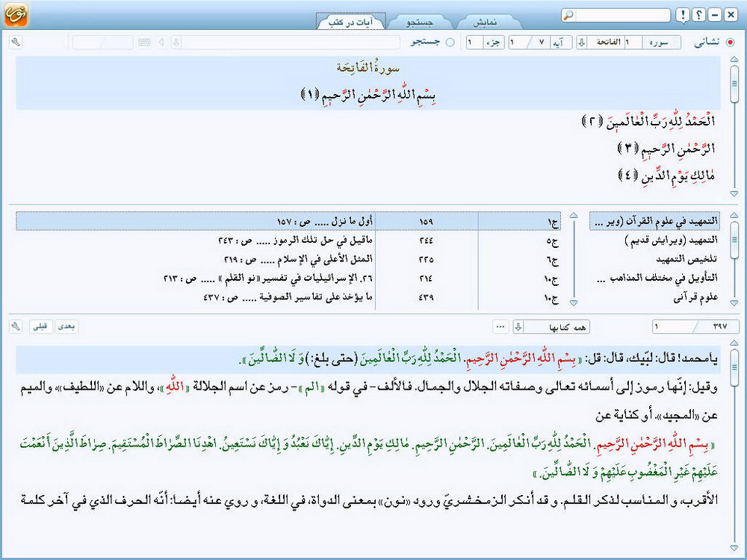Click scroll-down arrow of the Quran verses pane
This screenshot has width=747, height=560.
coord(734,194)
